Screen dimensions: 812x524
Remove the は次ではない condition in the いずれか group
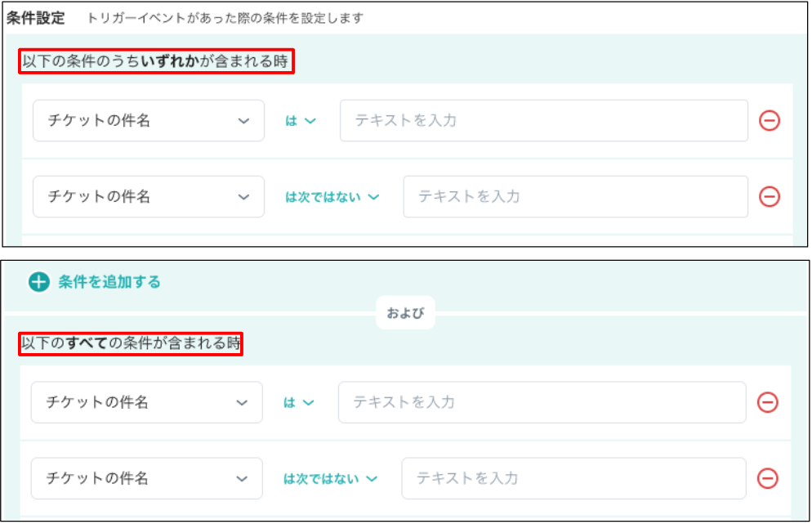point(769,196)
